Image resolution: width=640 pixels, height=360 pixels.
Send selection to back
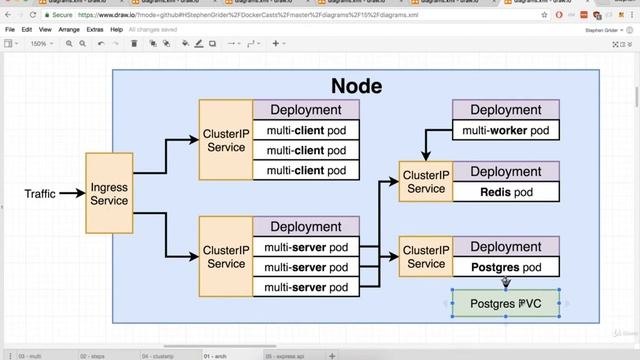click(x=167, y=43)
